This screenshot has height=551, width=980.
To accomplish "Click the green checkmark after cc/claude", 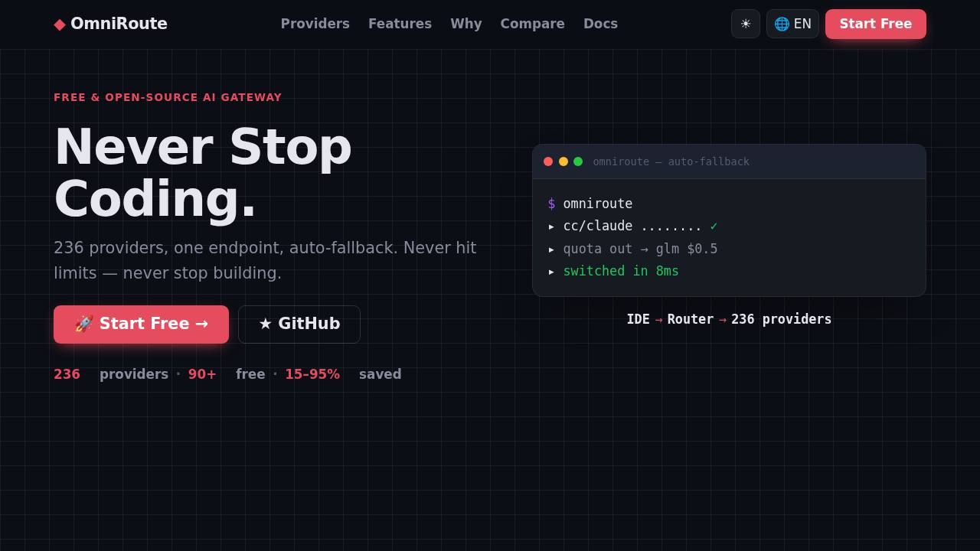I will tap(714, 226).
